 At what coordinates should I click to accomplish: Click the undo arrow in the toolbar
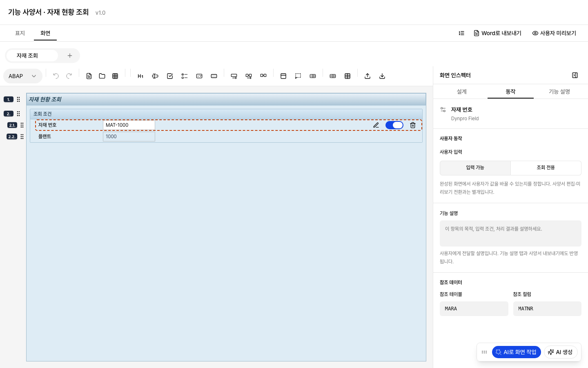(56, 76)
